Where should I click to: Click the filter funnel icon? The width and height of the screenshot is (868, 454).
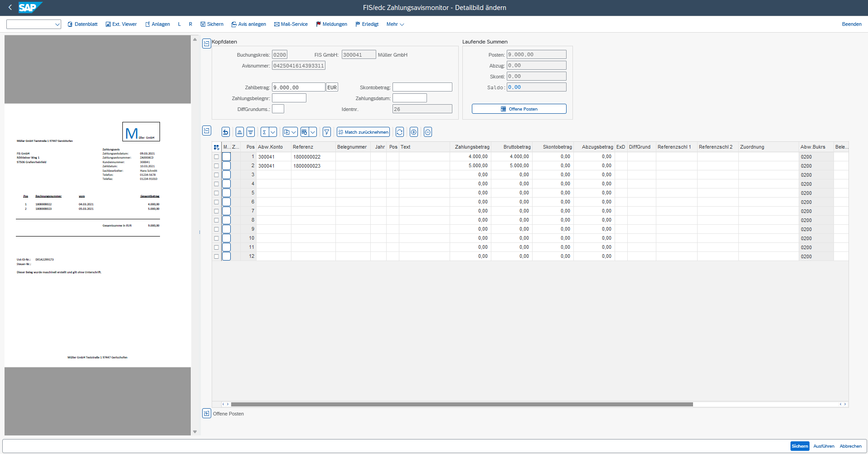click(x=327, y=132)
